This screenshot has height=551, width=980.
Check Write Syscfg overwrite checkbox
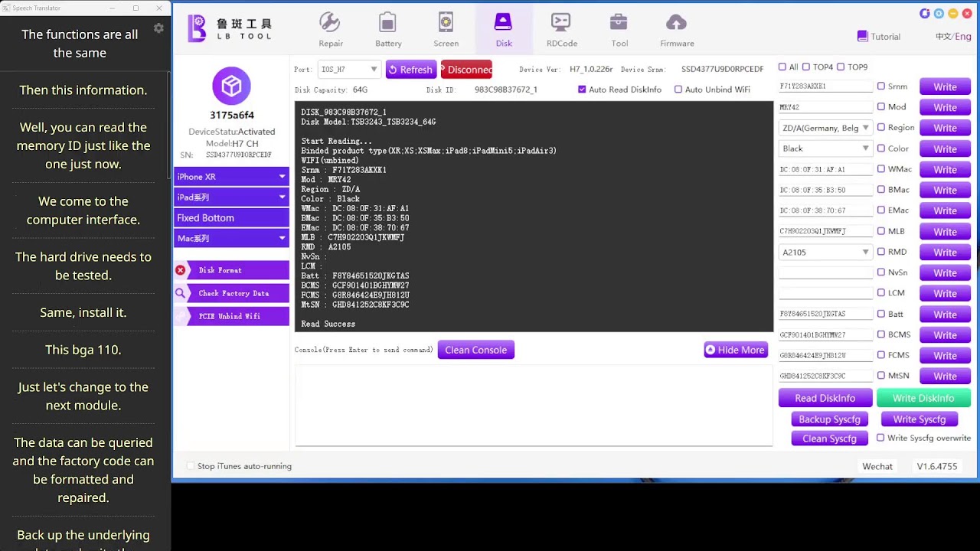pos(880,438)
